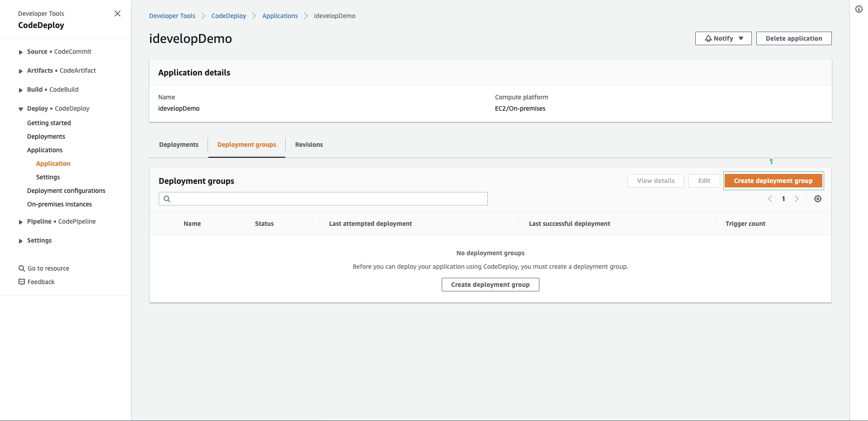Open CodeDeploy breadcrumb link

[x=229, y=16]
